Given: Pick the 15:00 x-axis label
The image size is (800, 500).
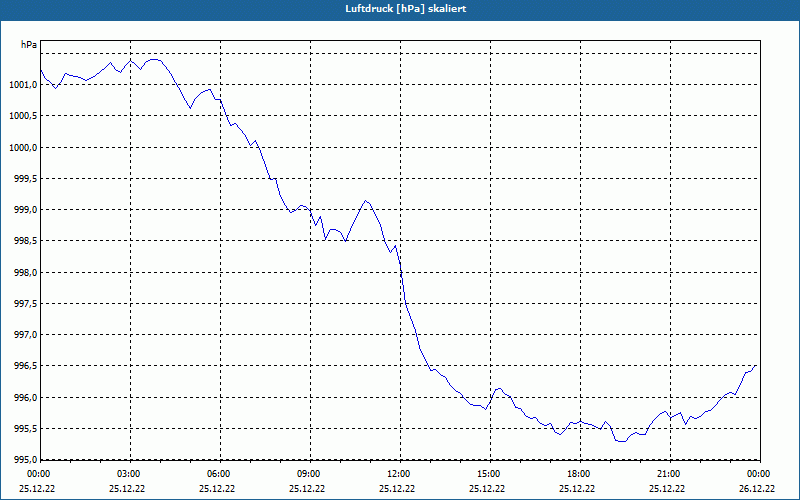Looking at the screenshot, I should 489,474.
